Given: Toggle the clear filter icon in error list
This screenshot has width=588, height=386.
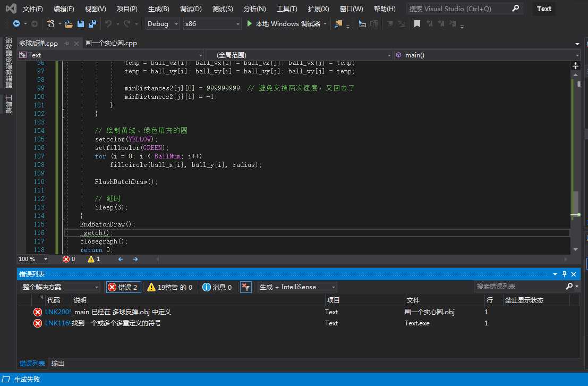Looking at the screenshot, I should tap(245, 287).
